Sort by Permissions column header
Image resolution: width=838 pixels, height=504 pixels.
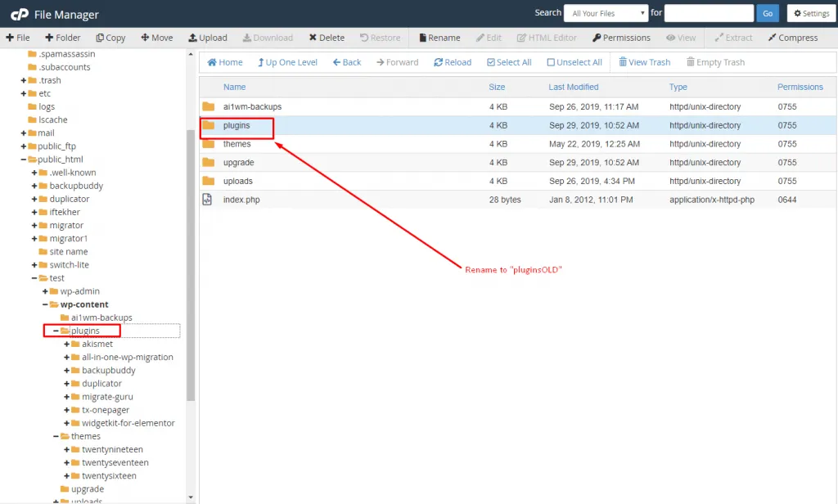click(800, 87)
